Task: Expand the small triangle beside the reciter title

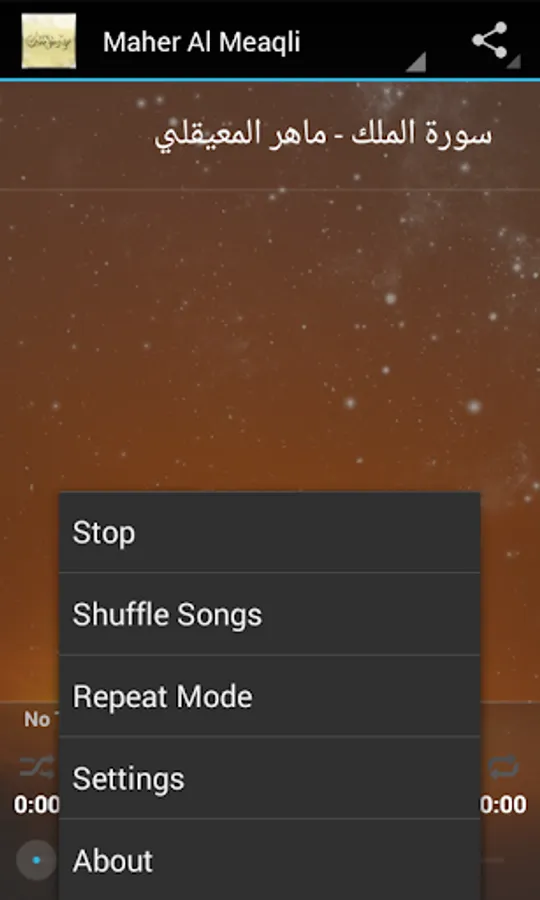Action: click(x=416, y=61)
